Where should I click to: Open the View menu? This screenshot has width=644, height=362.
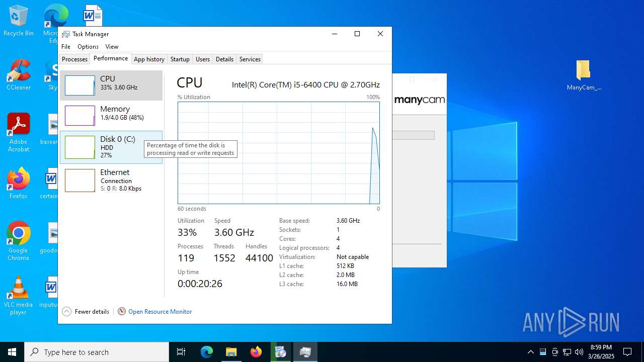[x=112, y=47]
